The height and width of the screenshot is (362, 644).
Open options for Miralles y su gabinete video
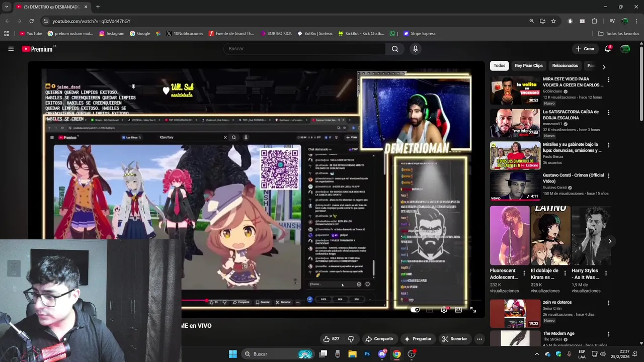coord(608,145)
